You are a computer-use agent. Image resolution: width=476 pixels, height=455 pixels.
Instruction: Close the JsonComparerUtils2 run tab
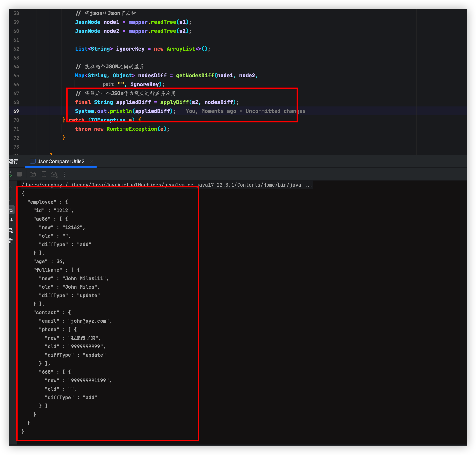point(91,162)
